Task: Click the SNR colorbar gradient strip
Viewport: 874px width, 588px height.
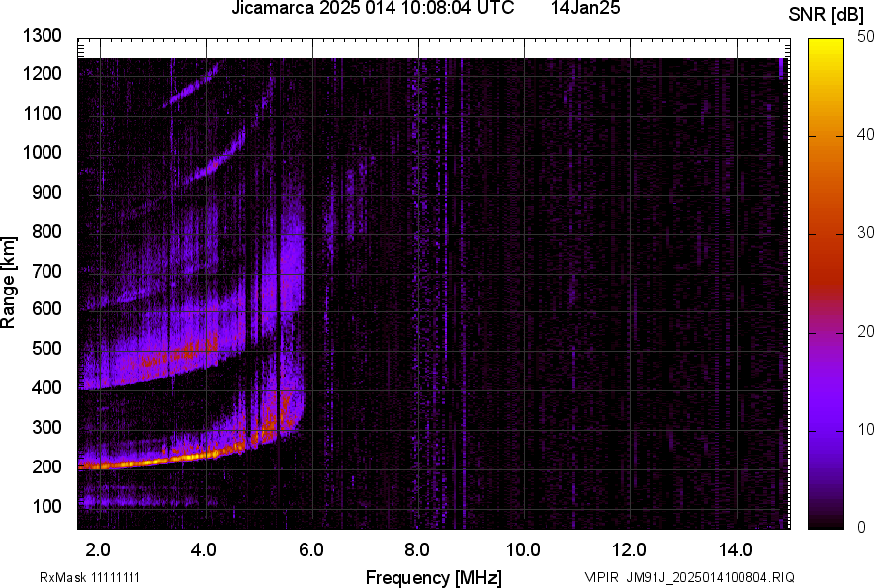Action: click(827, 284)
